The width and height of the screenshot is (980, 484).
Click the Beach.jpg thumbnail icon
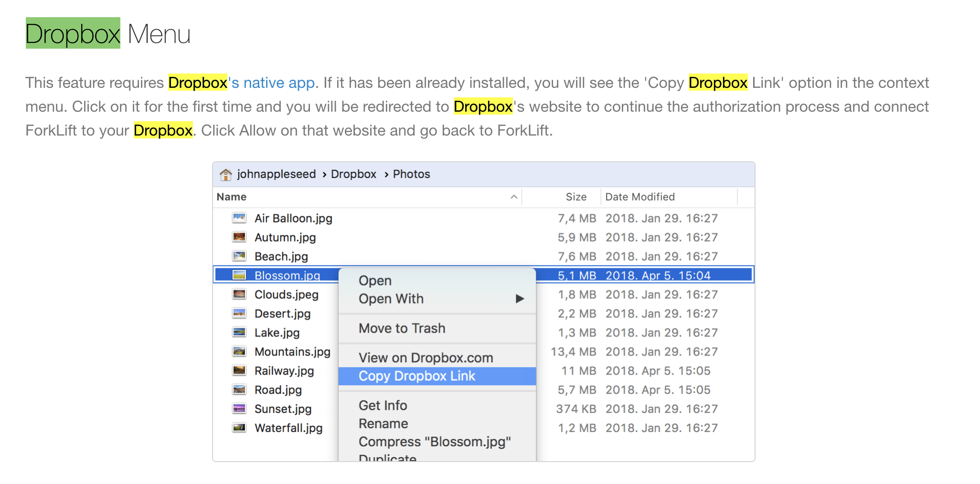tap(239, 256)
